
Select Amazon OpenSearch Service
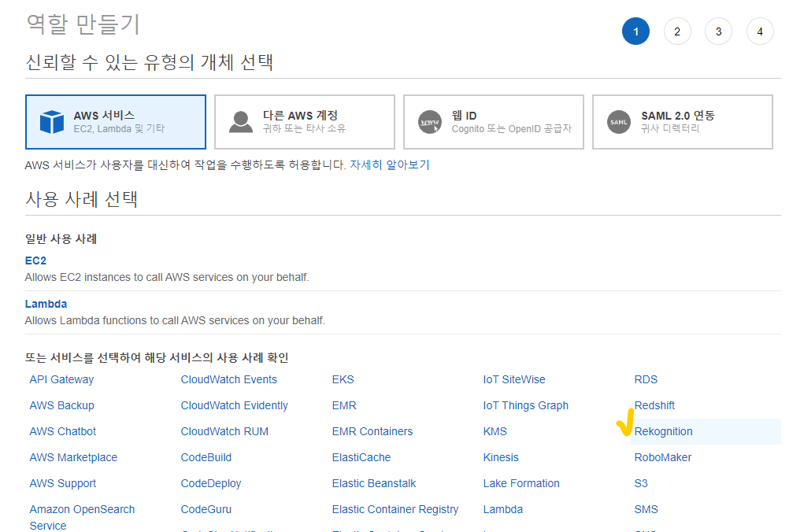point(82,517)
